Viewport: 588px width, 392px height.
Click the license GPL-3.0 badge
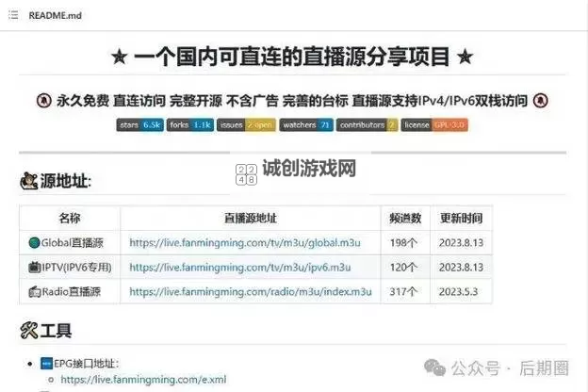[x=434, y=125]
